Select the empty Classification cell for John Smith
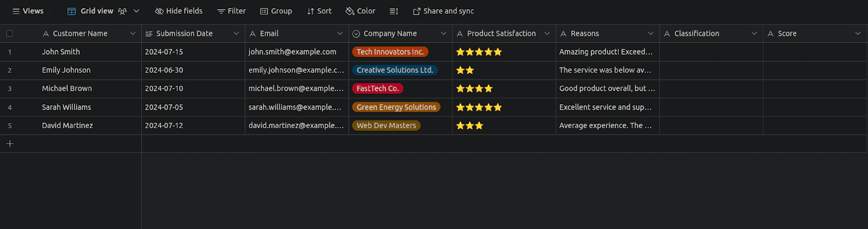Image resolution: width=868 pixels, height=229 pixels. click(x=711, y=52)
